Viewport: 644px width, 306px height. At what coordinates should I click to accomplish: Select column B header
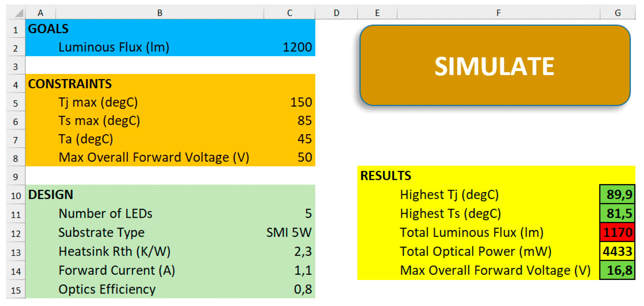coord(160,13)
